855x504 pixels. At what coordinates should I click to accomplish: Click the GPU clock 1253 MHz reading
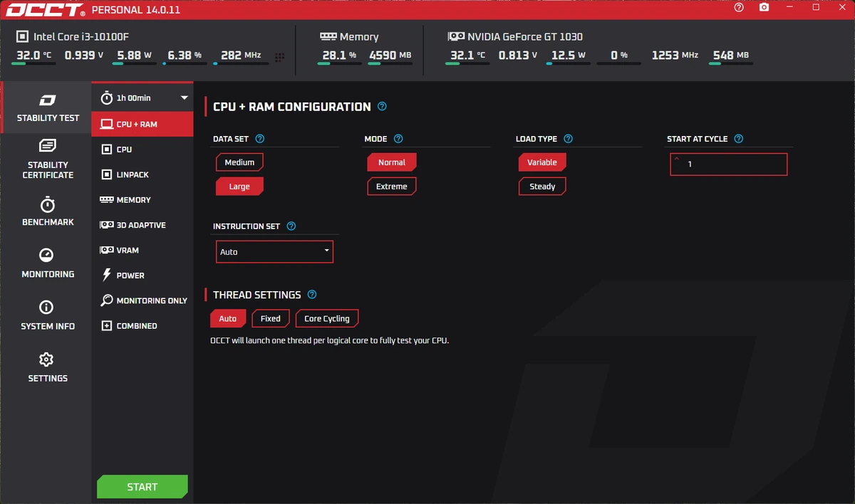(675, 55)
